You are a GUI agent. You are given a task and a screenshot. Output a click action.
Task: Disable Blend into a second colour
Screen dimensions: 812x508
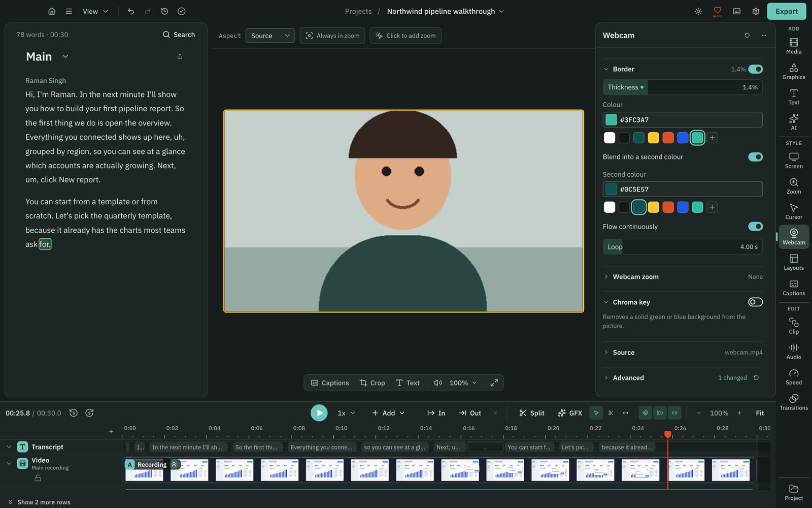coord(755,157)
